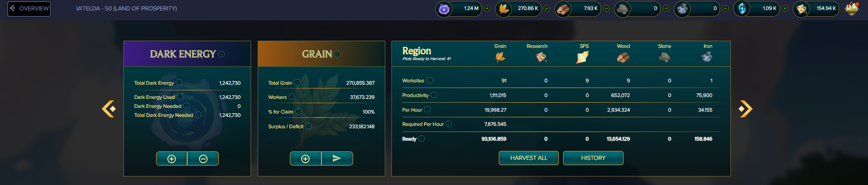Viewport: 868px width, 185px height.
Task: Click the Grain ready value 93,106.859
Action: (x=494, y=139)
